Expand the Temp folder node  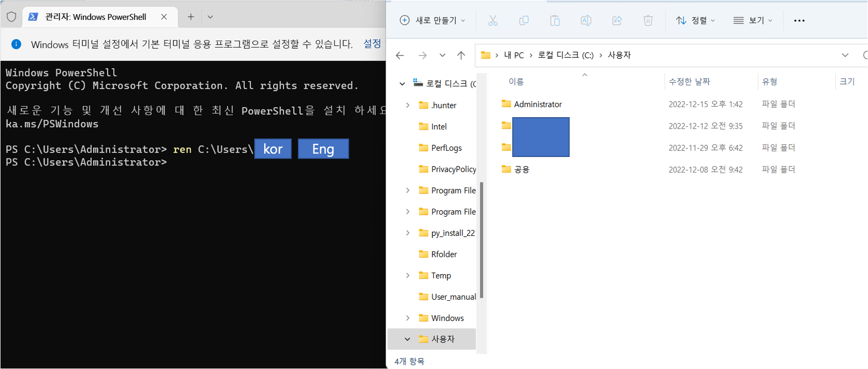(x=407, y=276)
